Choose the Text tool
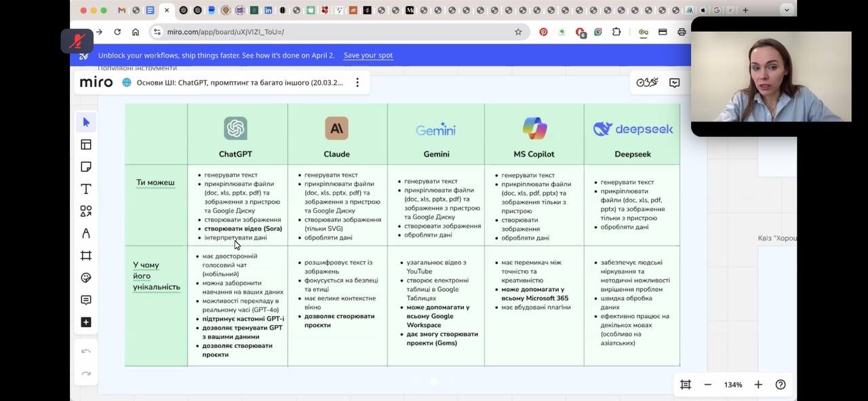The height and width of the screenshot is (401, 868). tap(86, 189)
